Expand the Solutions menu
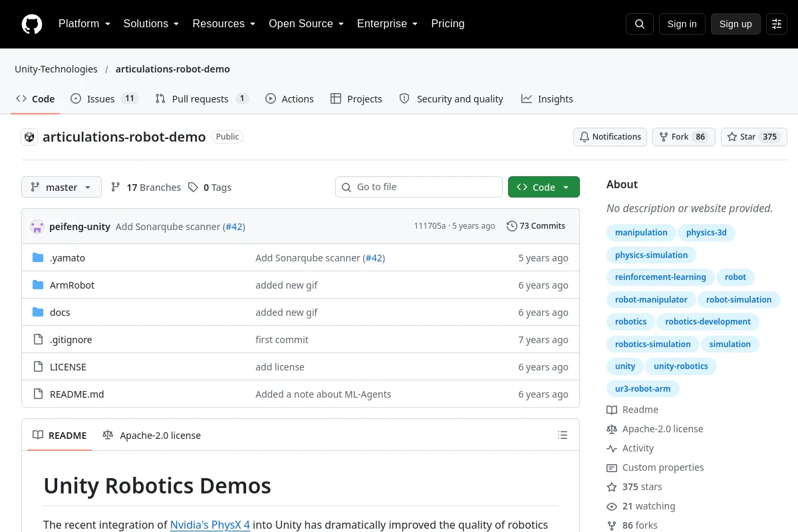 click(151, 24)
